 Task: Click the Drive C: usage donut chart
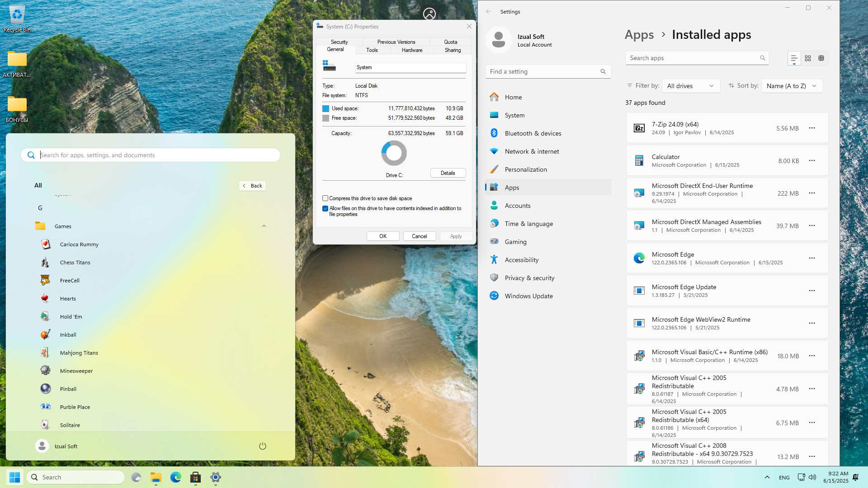(x=394, y=153)
